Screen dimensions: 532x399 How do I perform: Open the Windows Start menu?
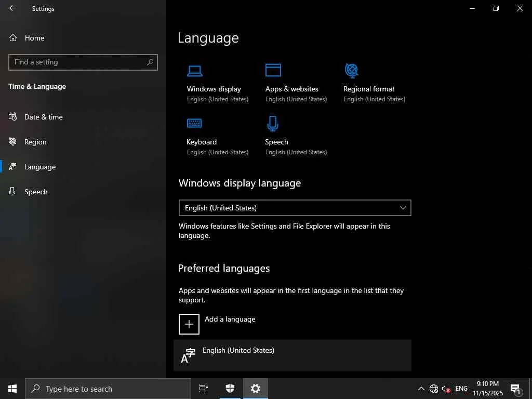(12, 389)
